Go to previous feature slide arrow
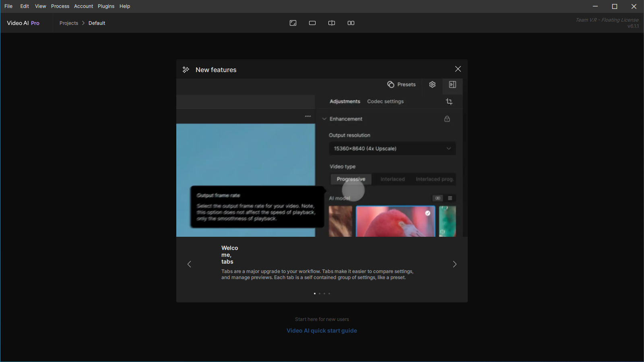The image size is (644, 362). tap(189, 264)
